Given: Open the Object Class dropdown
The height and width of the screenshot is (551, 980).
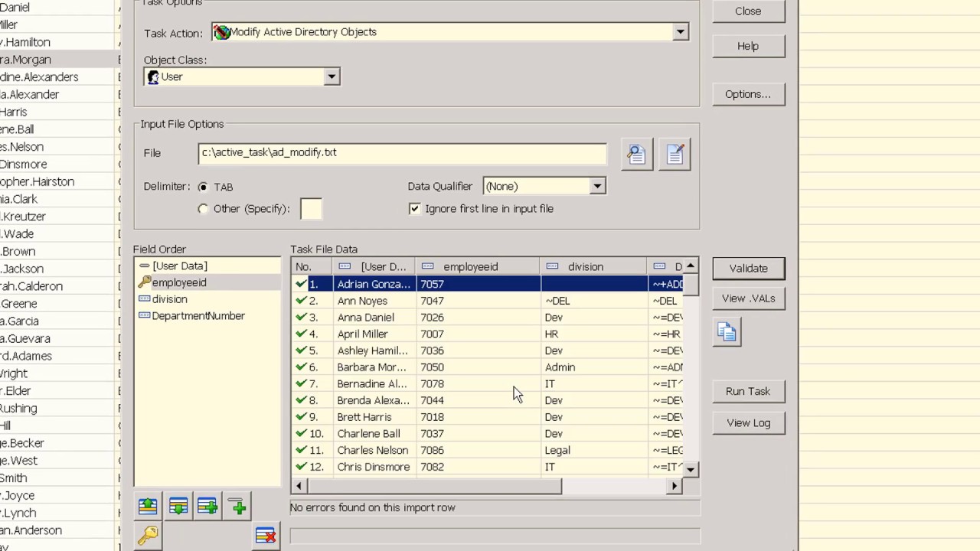Looking at the screenshot, I should click(332, 77).
